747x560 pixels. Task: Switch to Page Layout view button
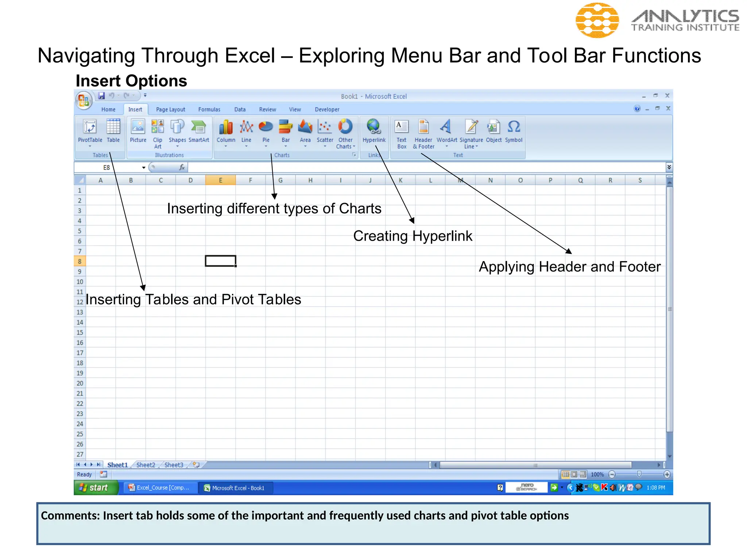(574, 474)
